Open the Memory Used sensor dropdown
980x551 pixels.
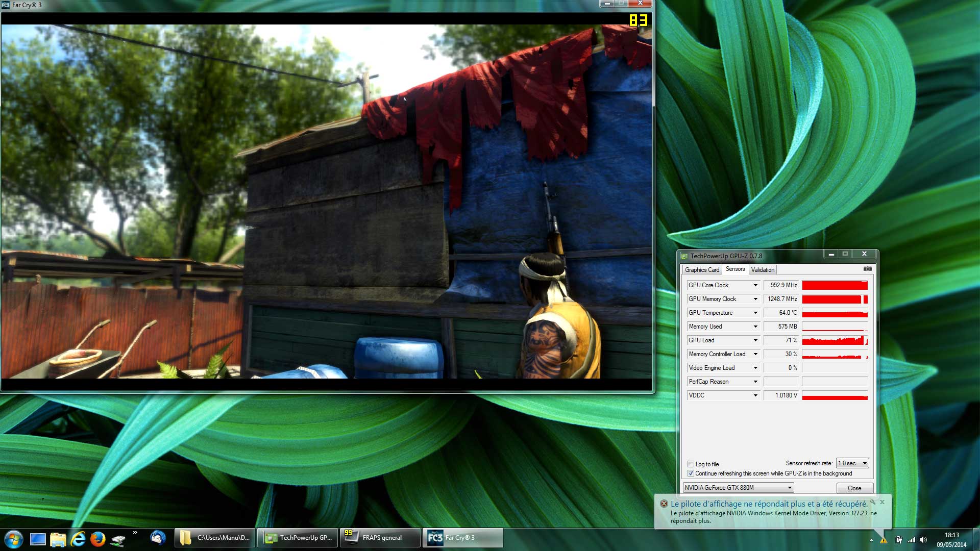pyautogui.click(x=755, y=327)
